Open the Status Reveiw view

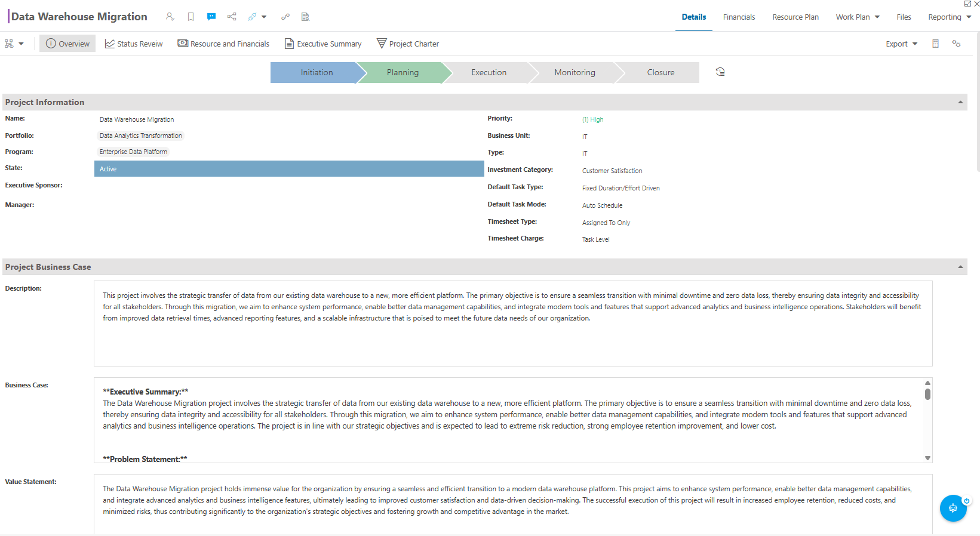134,44
